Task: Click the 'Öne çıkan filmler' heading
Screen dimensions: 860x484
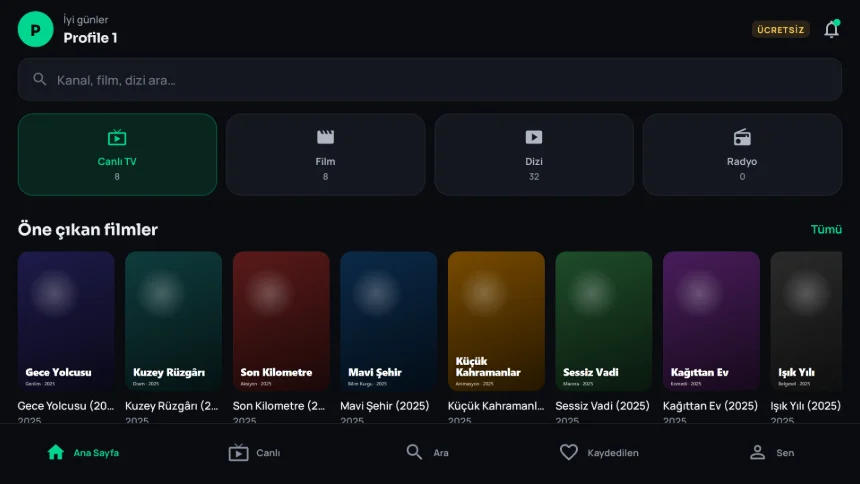Action: point(88,229)
